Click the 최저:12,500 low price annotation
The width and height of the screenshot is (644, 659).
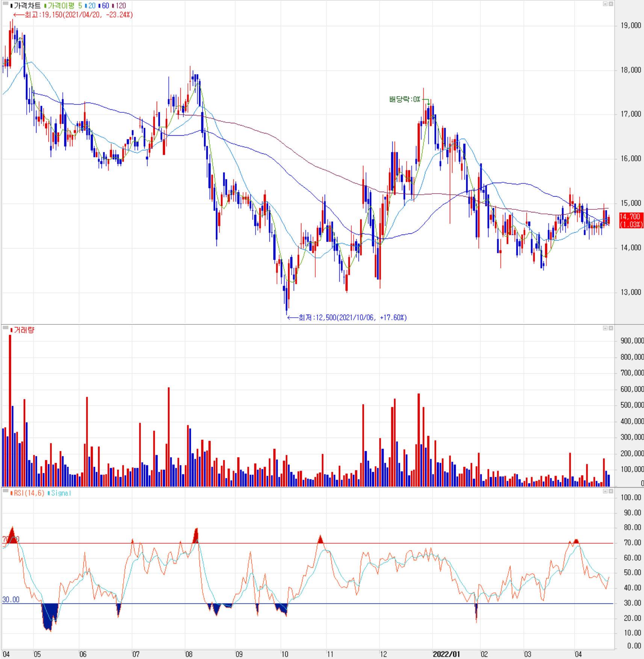pos(347,318)
